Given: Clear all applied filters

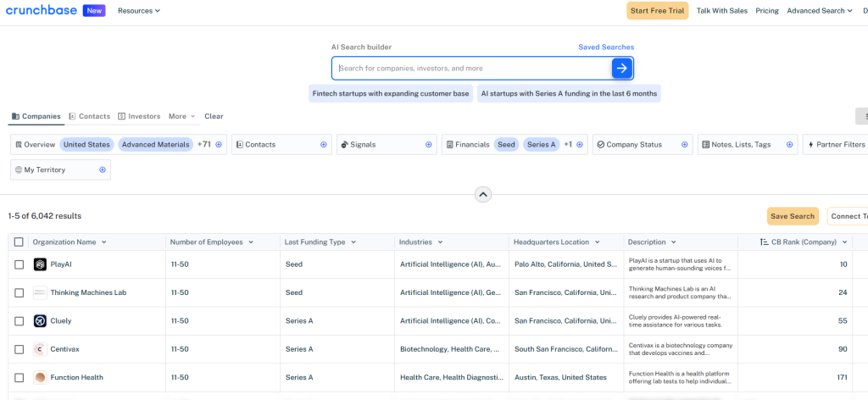Looking at the screenshot, I should (x=214, y=116).
